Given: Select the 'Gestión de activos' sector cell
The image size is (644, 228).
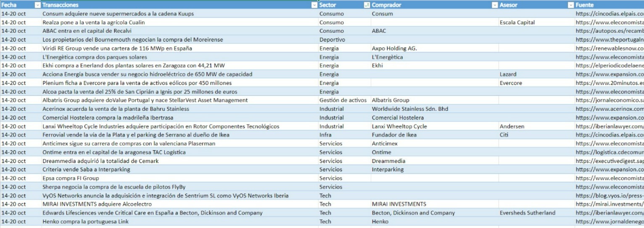Looking at the screenshot, I should tap(344, 100).
